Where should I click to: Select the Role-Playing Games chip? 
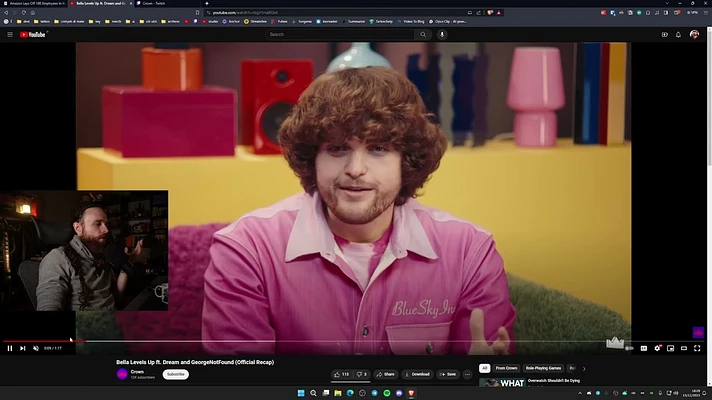[x=544, y=368]
